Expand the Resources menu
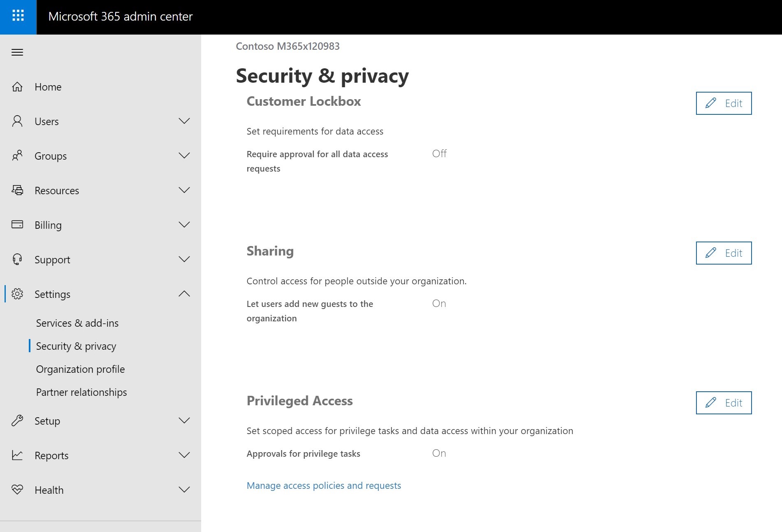 [184, 190]
